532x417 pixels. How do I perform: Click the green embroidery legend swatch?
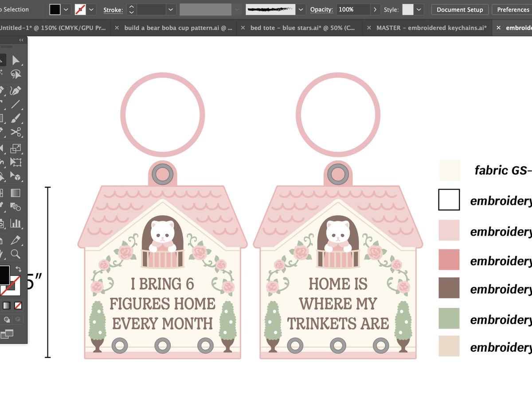(x=449, y=318)
